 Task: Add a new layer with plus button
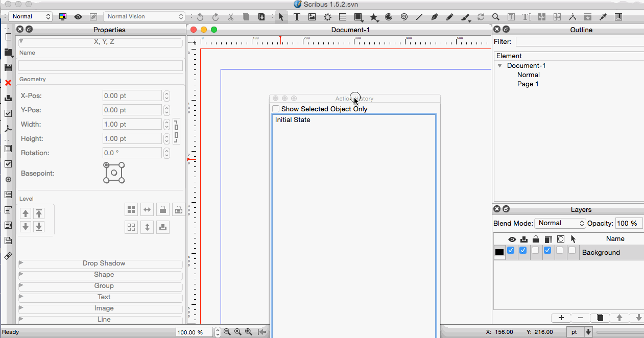(561, 318)
